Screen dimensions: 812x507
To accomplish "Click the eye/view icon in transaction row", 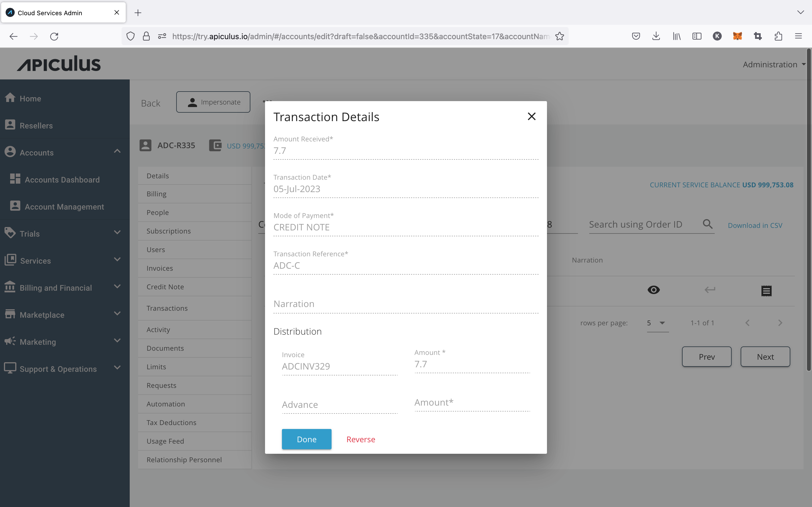I will click(x=654, y=290).
